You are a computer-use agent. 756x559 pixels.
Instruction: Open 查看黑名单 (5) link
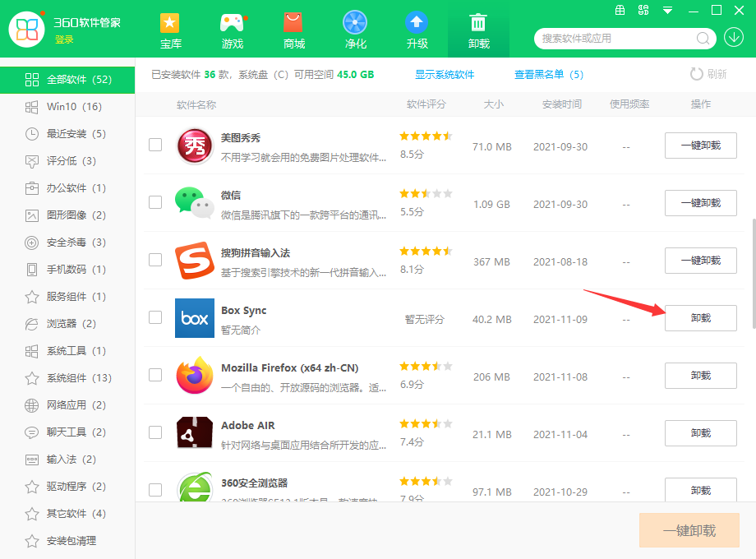point(549,75)
